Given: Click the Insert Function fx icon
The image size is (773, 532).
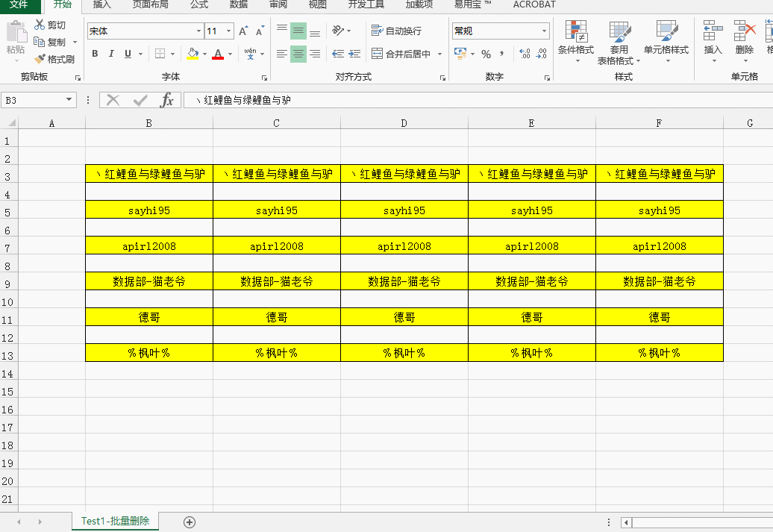Looking at the screenshot, I should pyautogui.click(x=167, y=100).
